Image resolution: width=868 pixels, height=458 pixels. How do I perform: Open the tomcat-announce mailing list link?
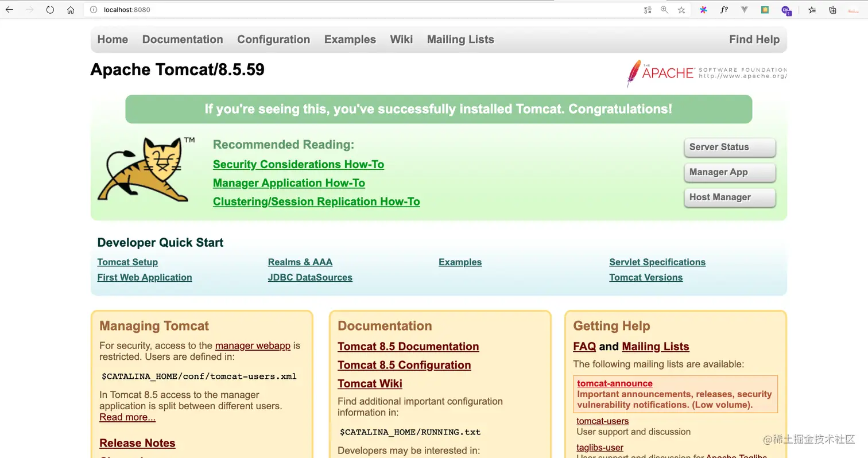point(615,383)
